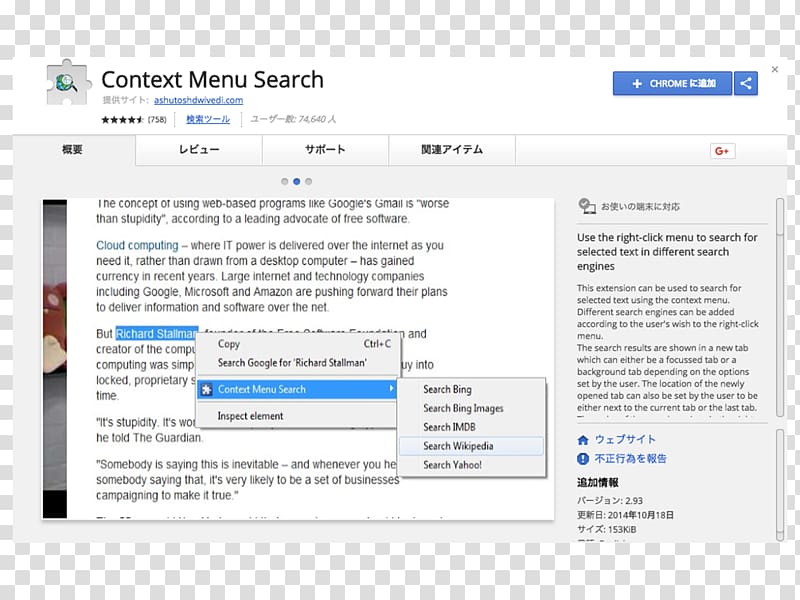
Task: Click the highlighted Richard Stallman text
Action: (156, 334)
